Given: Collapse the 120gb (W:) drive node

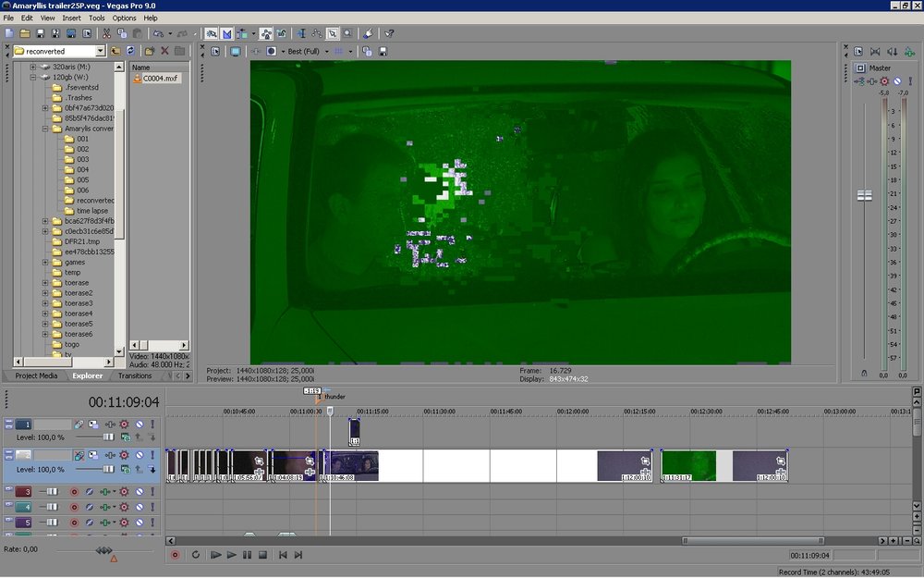Looking at the screenshot, I should [33, 78].
